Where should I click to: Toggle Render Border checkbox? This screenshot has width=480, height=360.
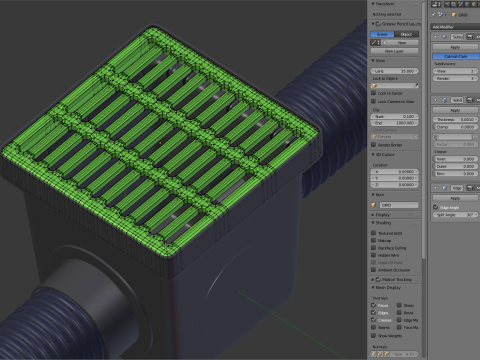click(x=374, y=145)
